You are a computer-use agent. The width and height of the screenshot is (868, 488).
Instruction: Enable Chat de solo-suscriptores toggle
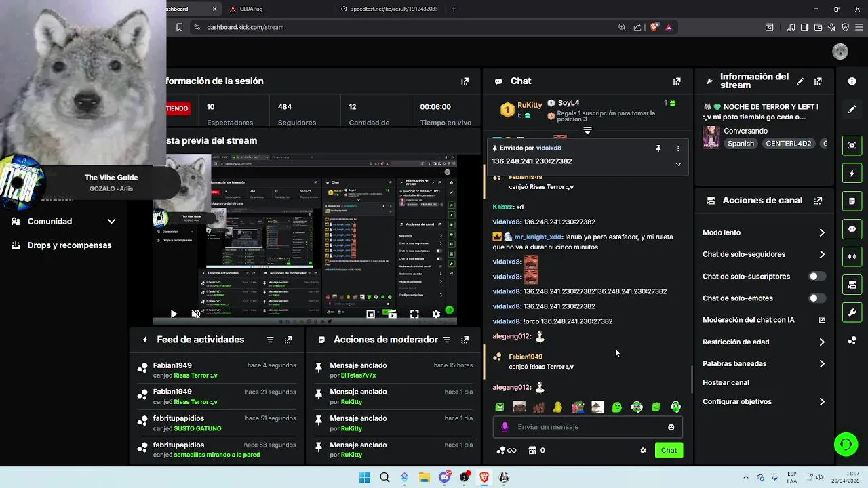817,277
